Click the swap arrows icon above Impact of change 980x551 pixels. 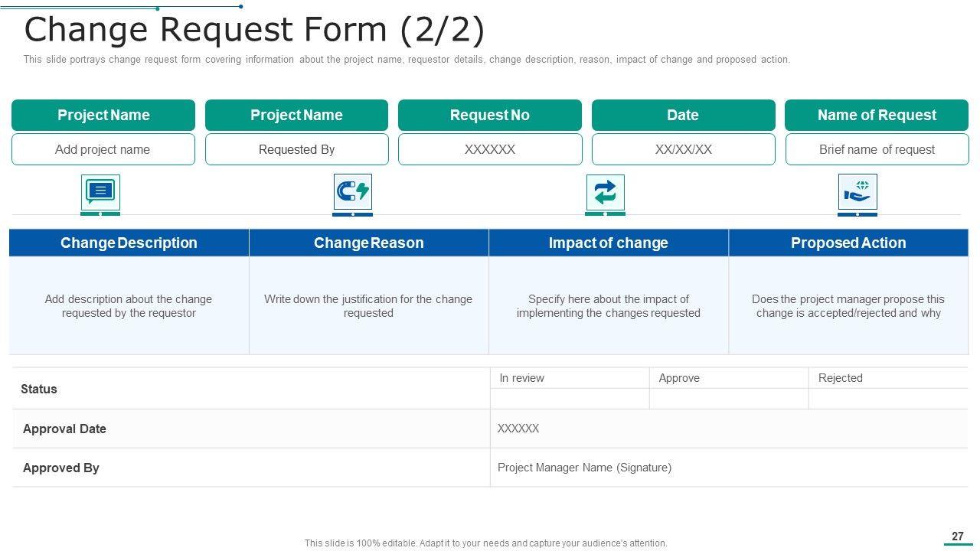(x=605, y=192)
